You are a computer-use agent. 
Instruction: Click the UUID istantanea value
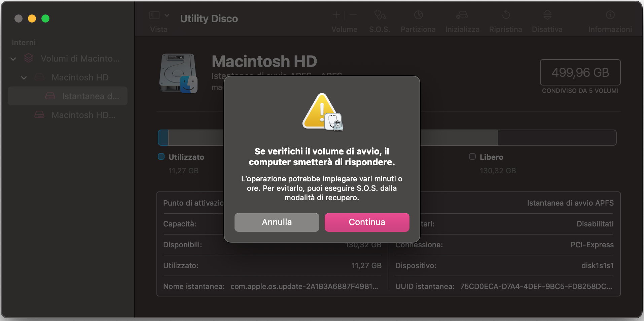536,286
